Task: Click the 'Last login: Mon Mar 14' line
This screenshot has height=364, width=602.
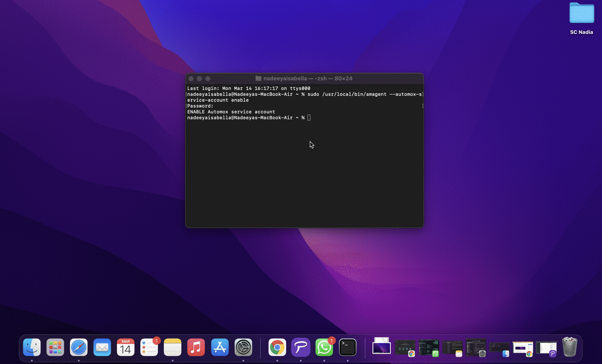Action: coord(249,88)
